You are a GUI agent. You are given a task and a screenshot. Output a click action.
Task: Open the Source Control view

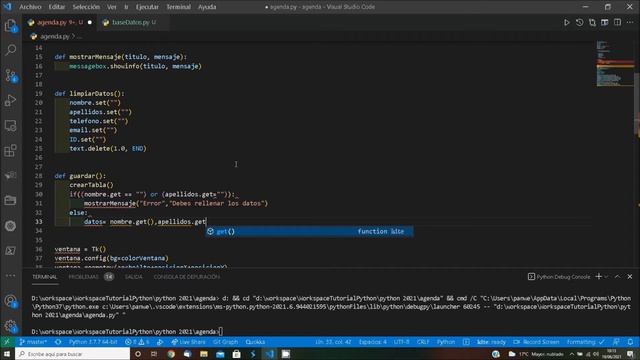coord(11,76)
